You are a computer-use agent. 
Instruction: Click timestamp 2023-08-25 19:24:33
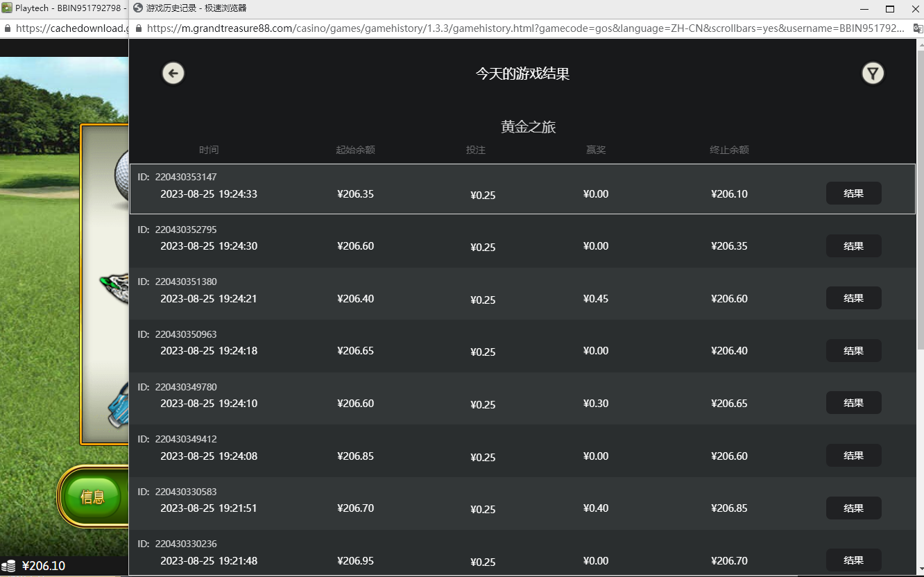pos(209,194)
